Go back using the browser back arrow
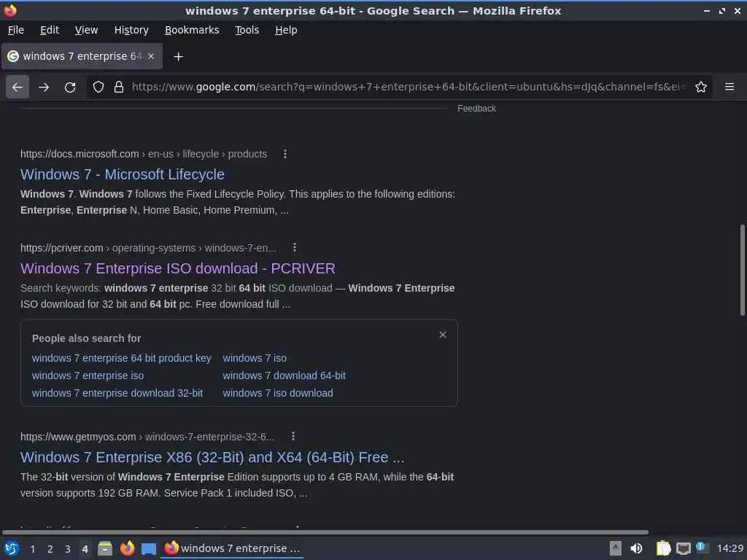The image size is (747, 560). 18,87
